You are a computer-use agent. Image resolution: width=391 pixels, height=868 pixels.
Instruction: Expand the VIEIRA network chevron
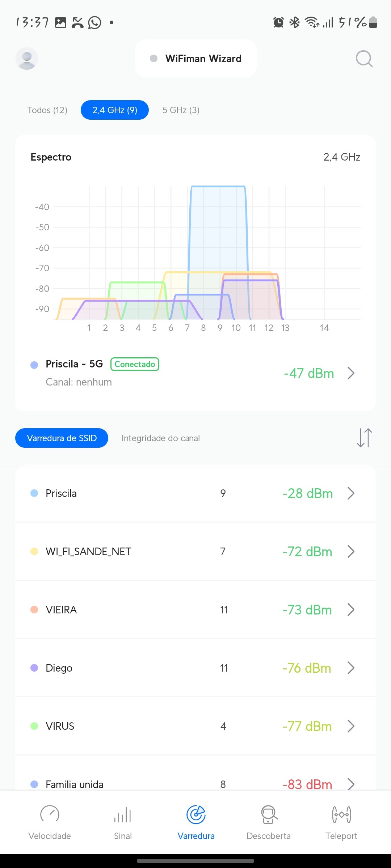click(351, 610)
